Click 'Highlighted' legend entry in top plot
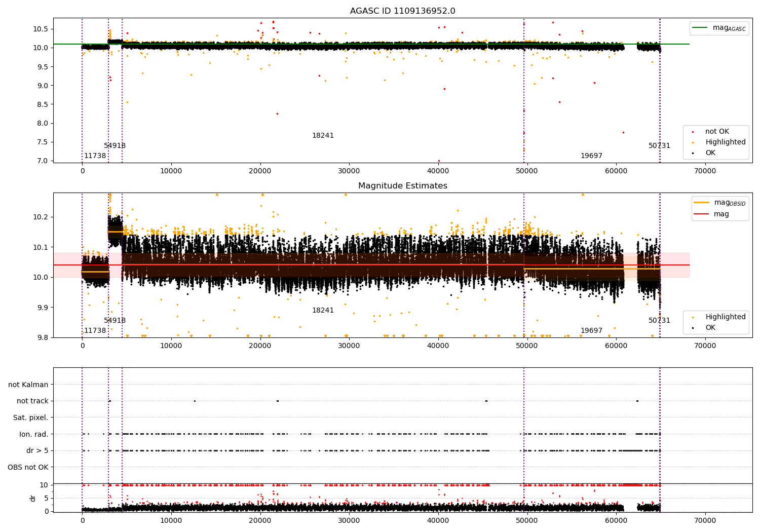This screenshot has width=760, height=532. 726,142
